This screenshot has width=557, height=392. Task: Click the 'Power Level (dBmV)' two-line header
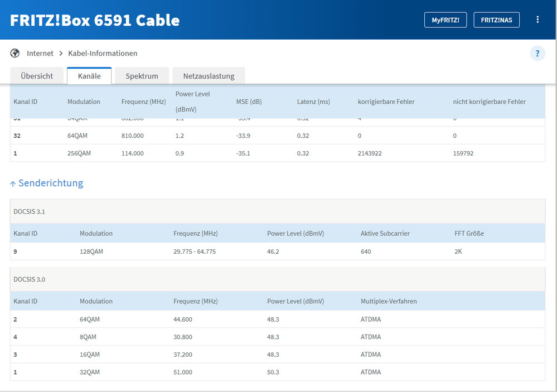tap(192, 101)
